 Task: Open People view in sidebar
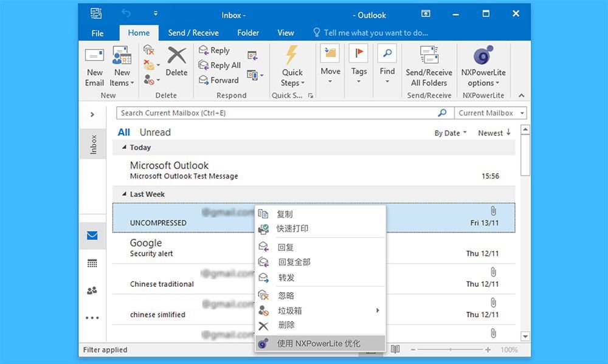tap(92, 291)
